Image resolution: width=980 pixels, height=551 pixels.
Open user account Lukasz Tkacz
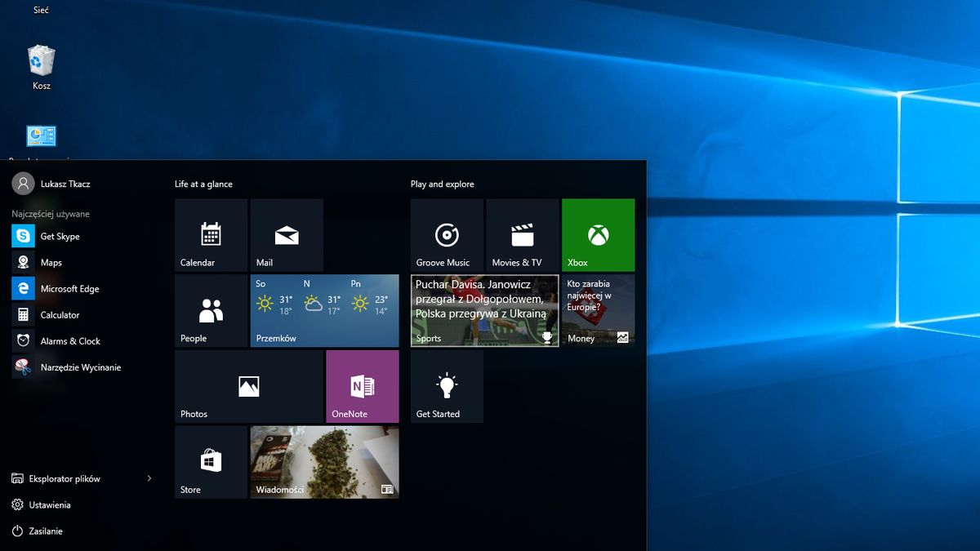(51, 184)
